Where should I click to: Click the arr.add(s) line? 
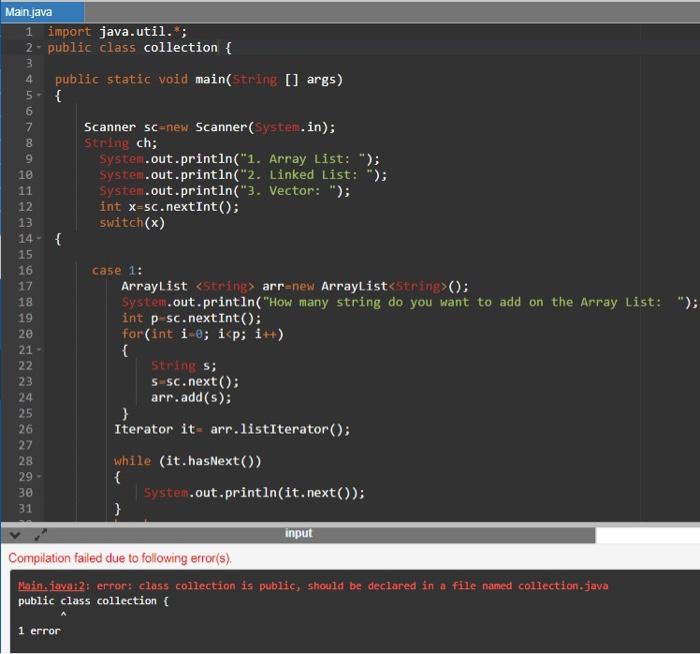[191, 397]
